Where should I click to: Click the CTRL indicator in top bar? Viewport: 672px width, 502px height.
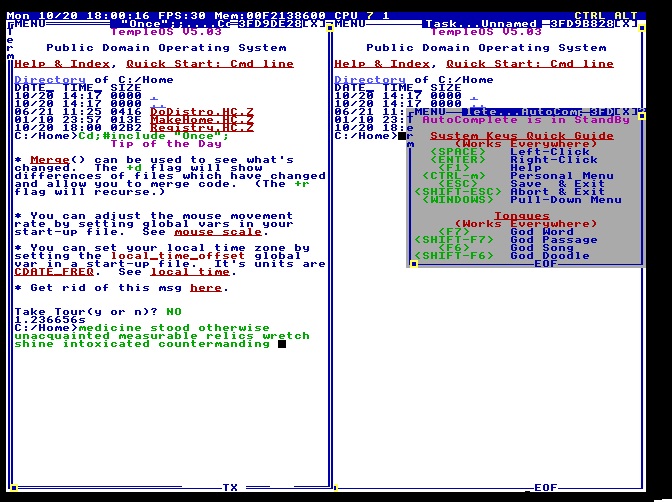pyautogui.click(x=590, y=16)
